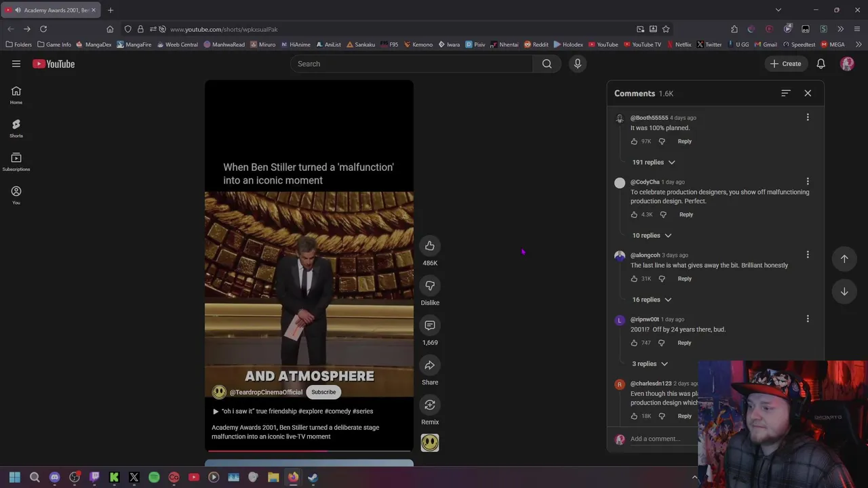Go to browser home page icon
The height and width of the screenshot is (488, 868).
click(x=110, y=29)
